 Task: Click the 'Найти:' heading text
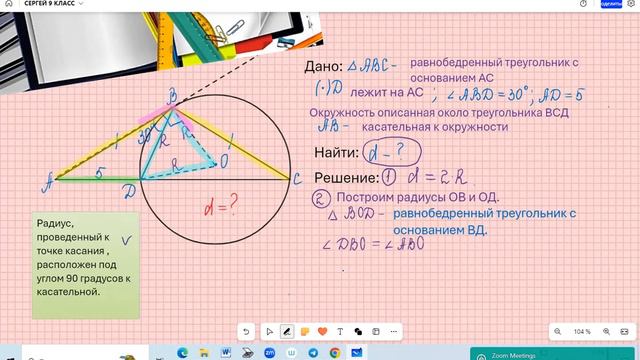336,153
